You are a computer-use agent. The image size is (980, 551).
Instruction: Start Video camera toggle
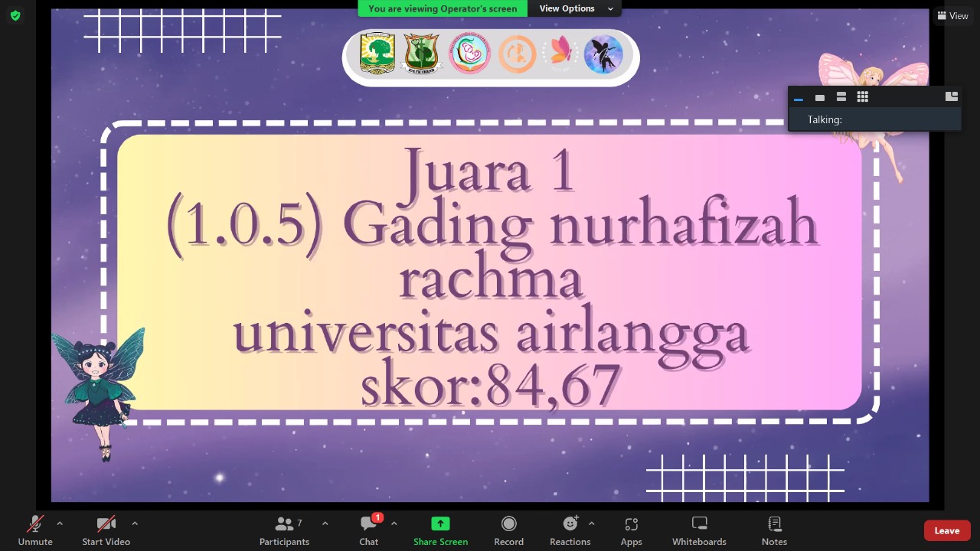point(106,530)
